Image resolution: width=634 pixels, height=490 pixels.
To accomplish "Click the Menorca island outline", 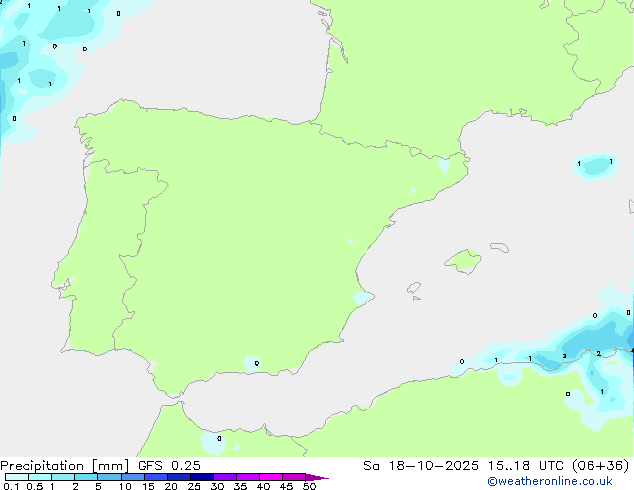I will [x=500, y=247].
